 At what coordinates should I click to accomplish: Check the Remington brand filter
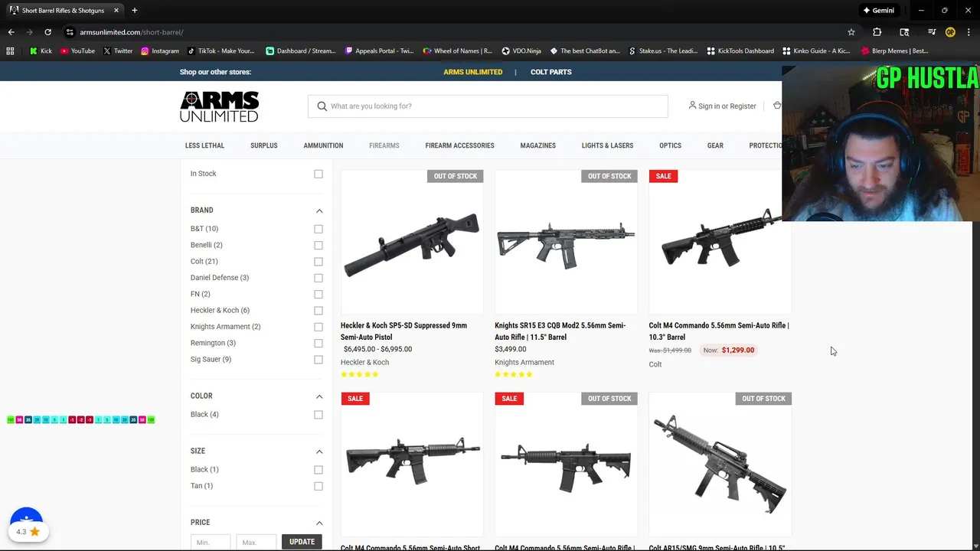[318, 343]
